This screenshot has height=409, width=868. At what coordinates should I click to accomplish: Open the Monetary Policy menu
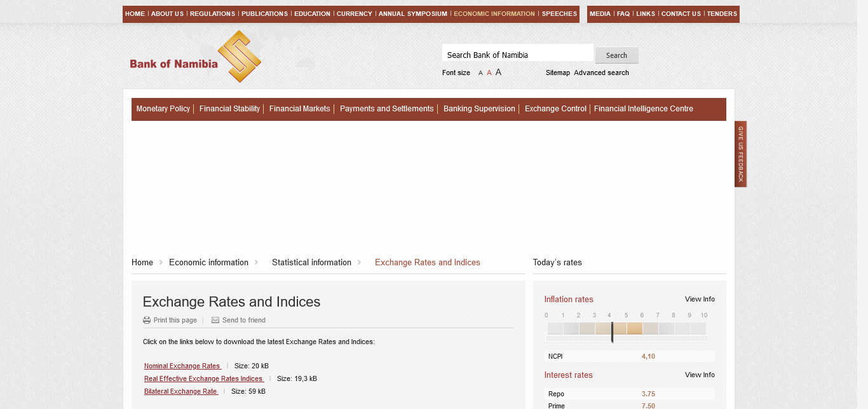(x=163, y=109)
